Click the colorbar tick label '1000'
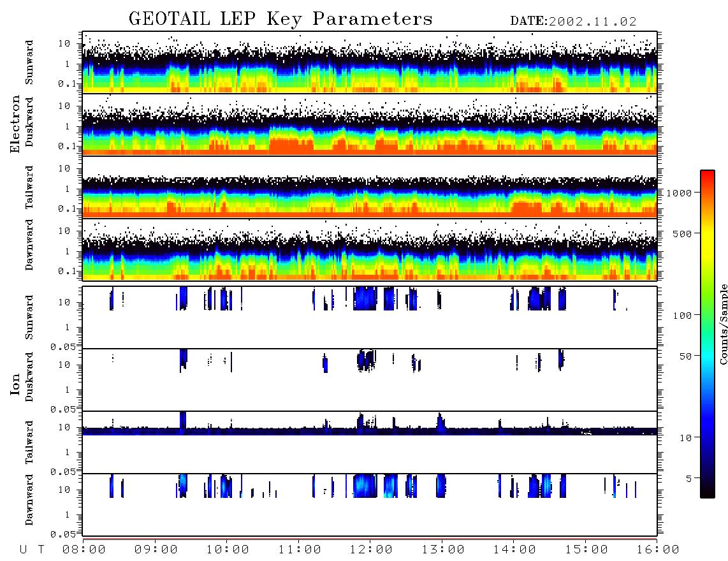 (x=679, y=193)
